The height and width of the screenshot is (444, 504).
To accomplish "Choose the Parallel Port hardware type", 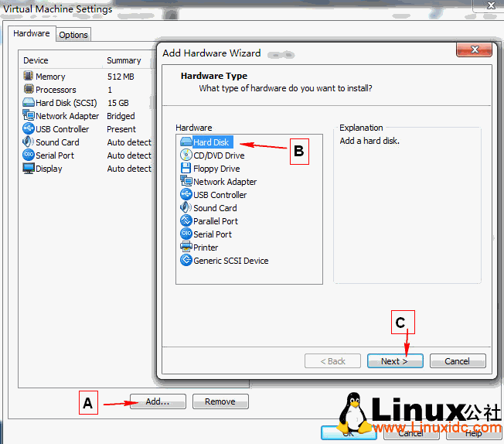I will [x=215, y=221].
